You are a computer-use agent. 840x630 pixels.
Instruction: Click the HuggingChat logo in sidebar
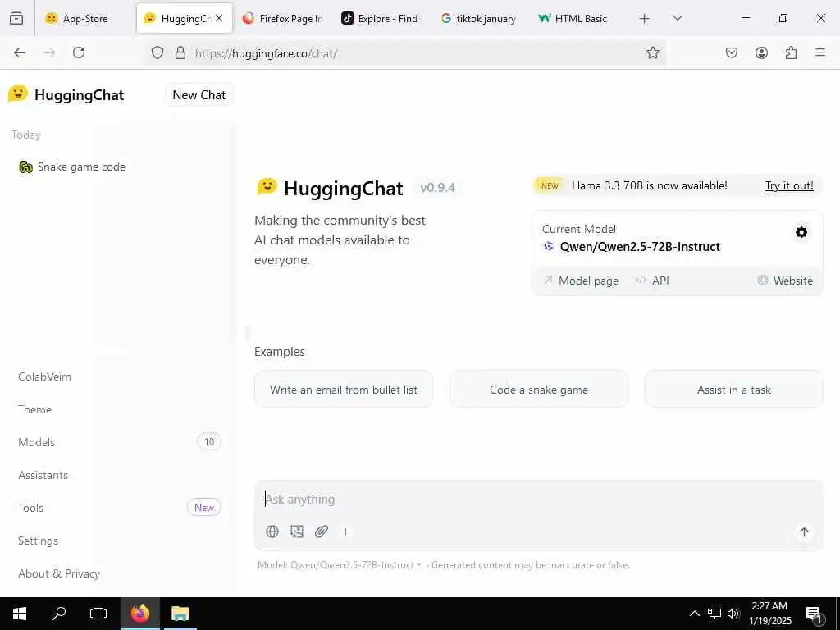pyautogui.click(x=66, y=95)
